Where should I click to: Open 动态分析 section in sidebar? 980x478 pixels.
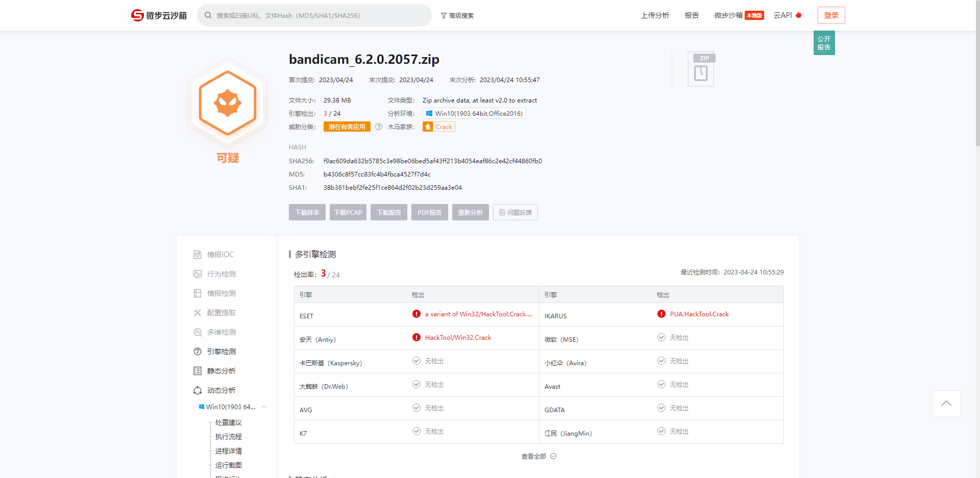[x=222, y=390]
